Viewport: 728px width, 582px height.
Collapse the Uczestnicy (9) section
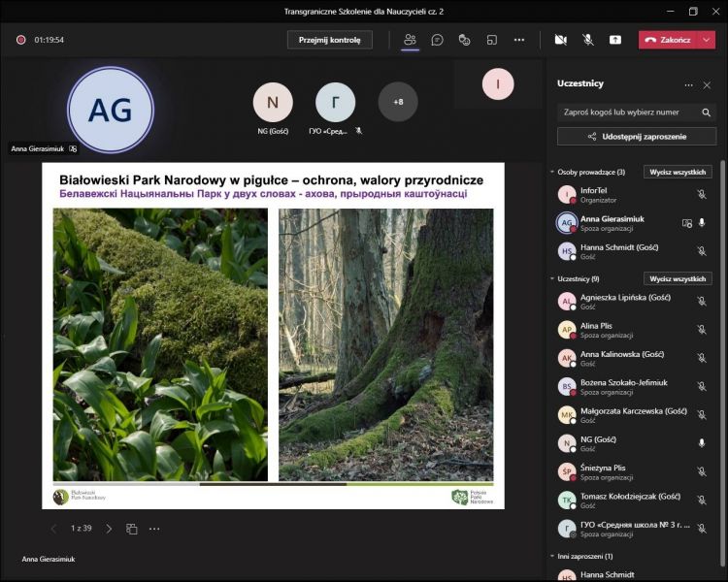pyautogui.click(x=552, y=279)
